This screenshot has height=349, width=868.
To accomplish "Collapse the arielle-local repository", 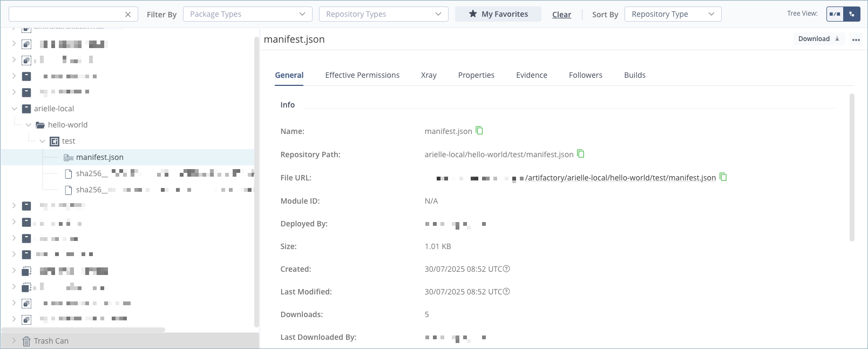I will [x=15, y=109].
